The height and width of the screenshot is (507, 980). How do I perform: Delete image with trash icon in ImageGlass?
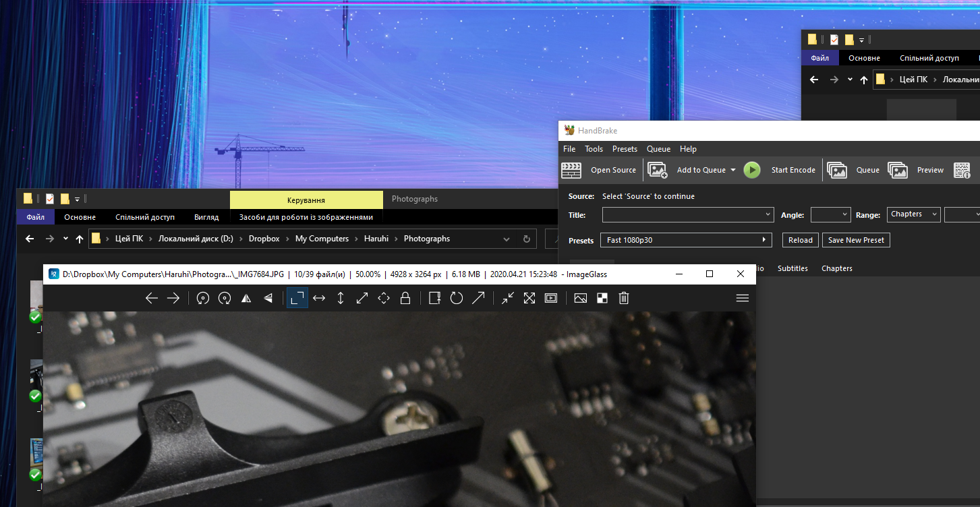[624, 298]
